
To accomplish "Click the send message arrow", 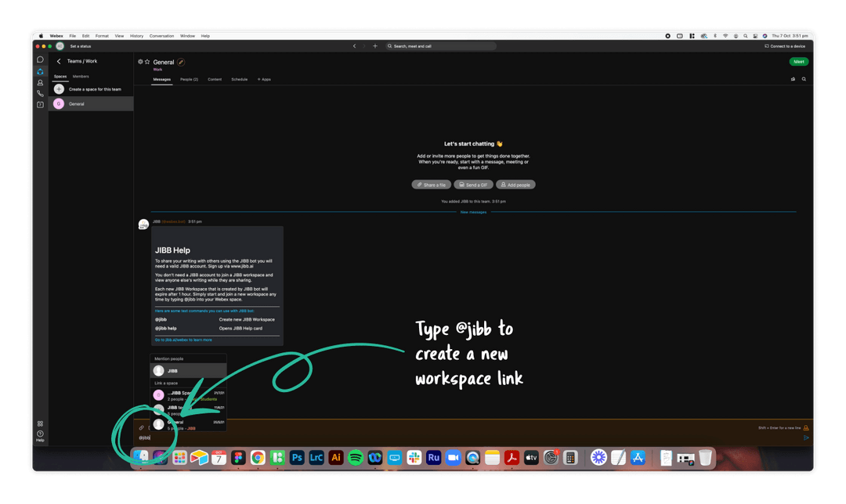I will 806,437.
